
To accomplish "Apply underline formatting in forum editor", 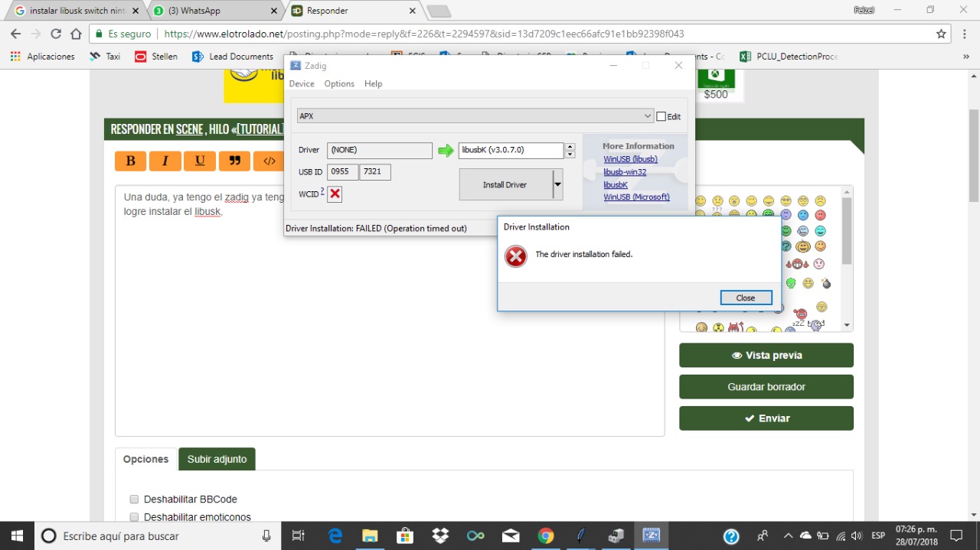I will [200, 161].
